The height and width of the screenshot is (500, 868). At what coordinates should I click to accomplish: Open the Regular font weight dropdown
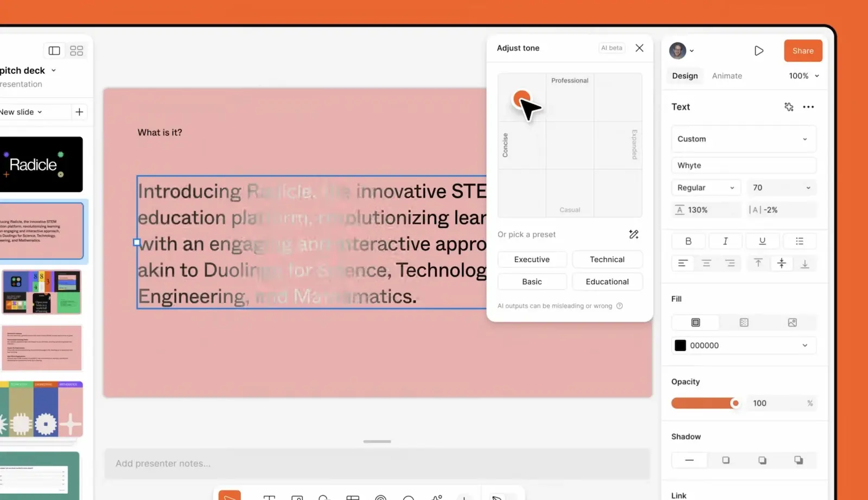[706, 188]
